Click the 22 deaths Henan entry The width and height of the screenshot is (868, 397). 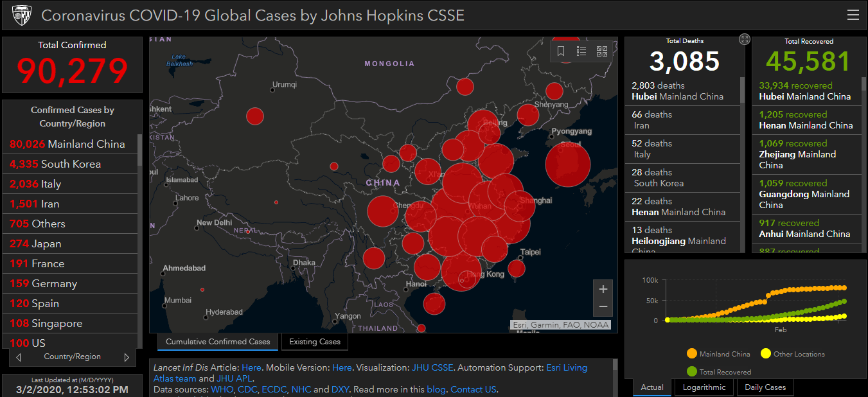pyautogui.click(x=682, y=207)
